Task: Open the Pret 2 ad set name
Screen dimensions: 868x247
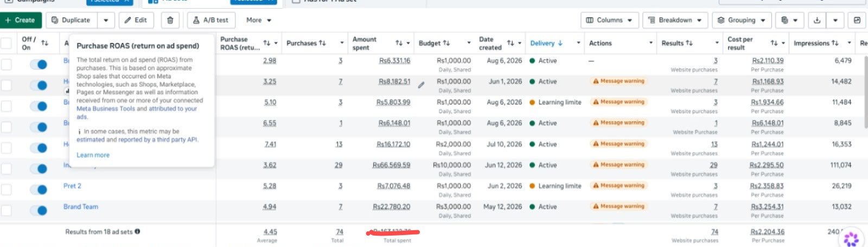Action: pos(72,186)
